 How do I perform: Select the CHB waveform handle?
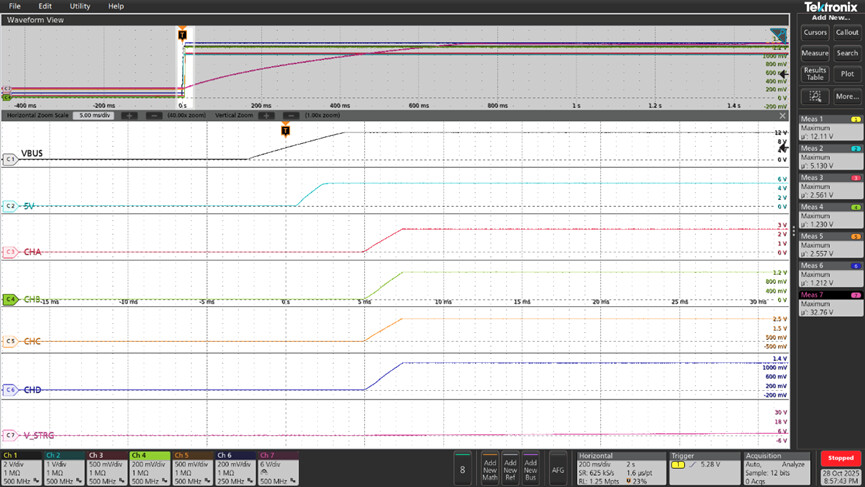10,298
